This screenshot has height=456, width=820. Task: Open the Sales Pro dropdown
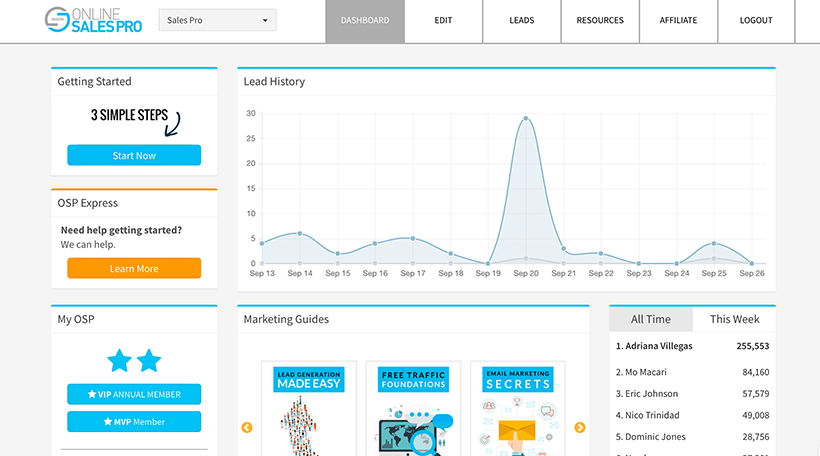tap(217, 20)
